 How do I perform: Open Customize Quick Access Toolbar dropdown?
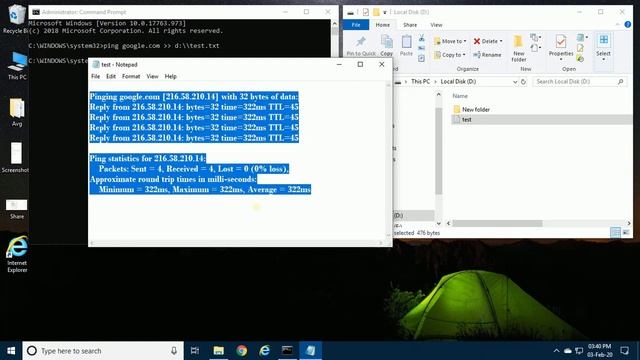(384, 12)
